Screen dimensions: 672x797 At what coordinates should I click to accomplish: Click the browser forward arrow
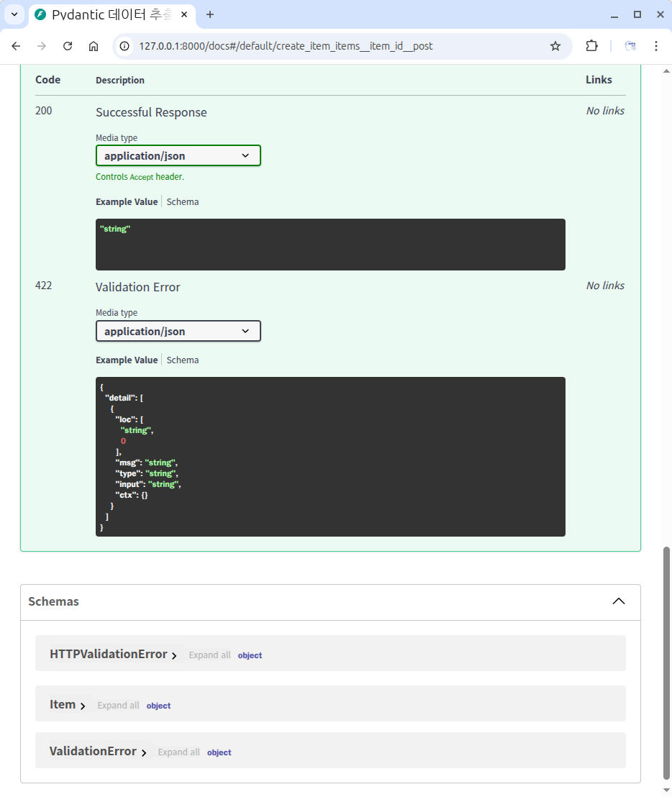tap(42, 46)
